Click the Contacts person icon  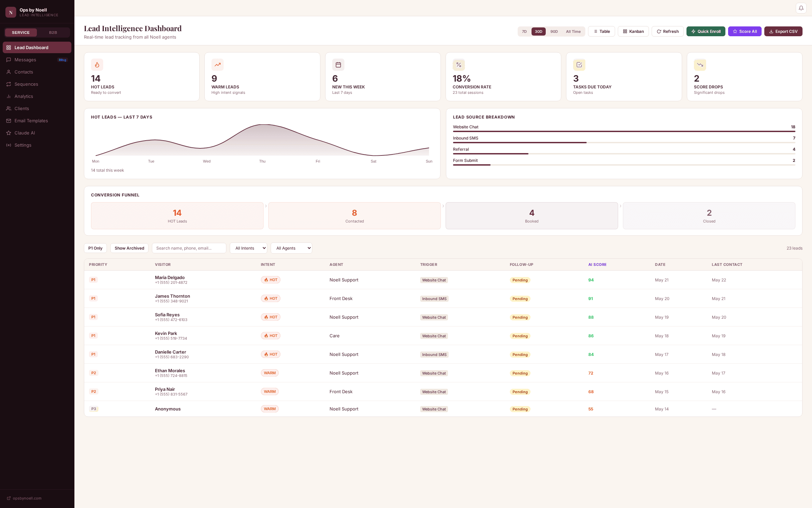(9, 72)
